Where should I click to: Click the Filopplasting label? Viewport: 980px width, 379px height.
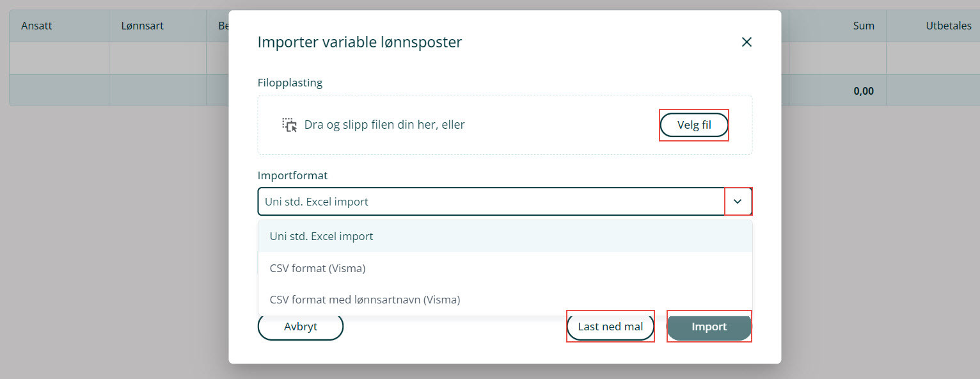point(290,83)
